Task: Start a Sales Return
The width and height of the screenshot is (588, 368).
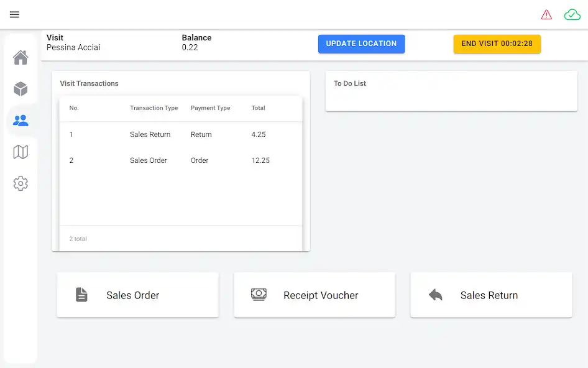Action: pos(491,295)
